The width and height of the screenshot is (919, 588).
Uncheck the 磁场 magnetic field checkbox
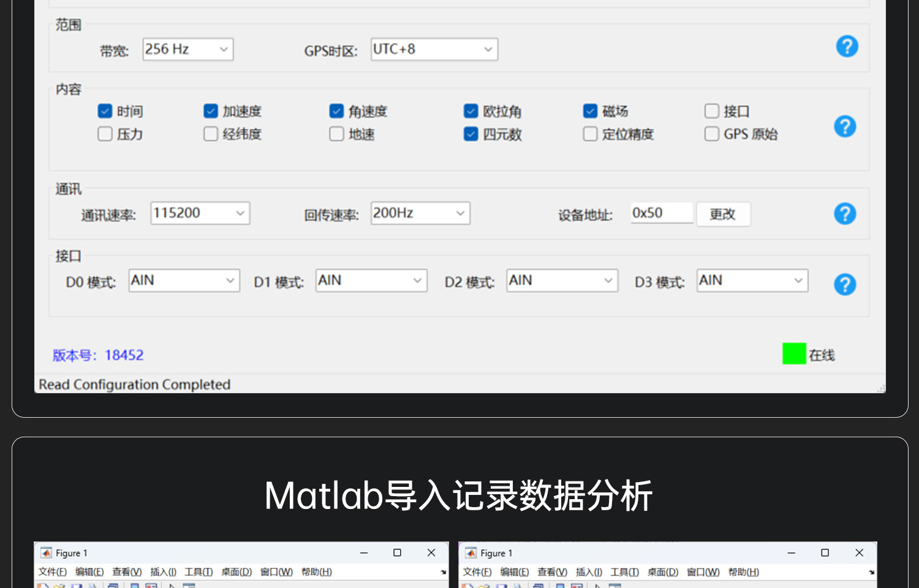[590, 111]
